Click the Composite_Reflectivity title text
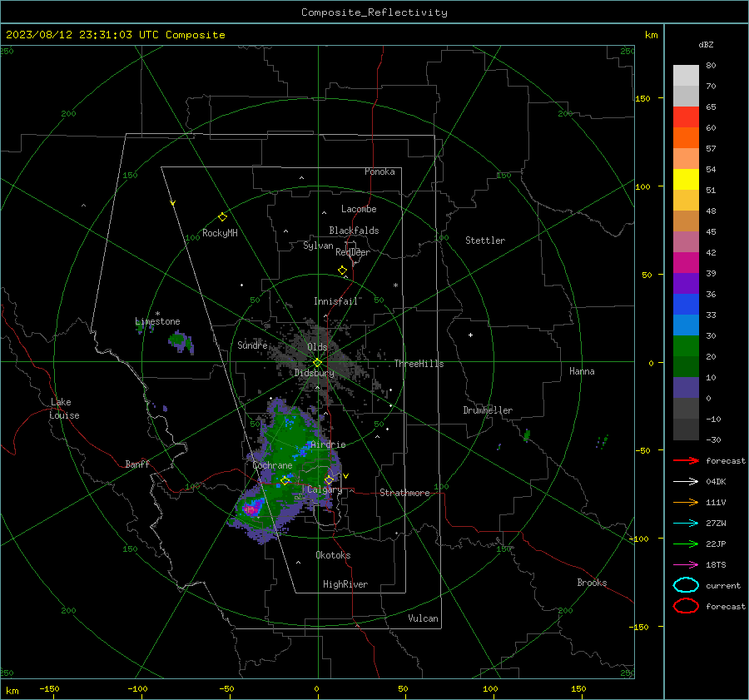749x700 pixels. [x=374, y=12]
